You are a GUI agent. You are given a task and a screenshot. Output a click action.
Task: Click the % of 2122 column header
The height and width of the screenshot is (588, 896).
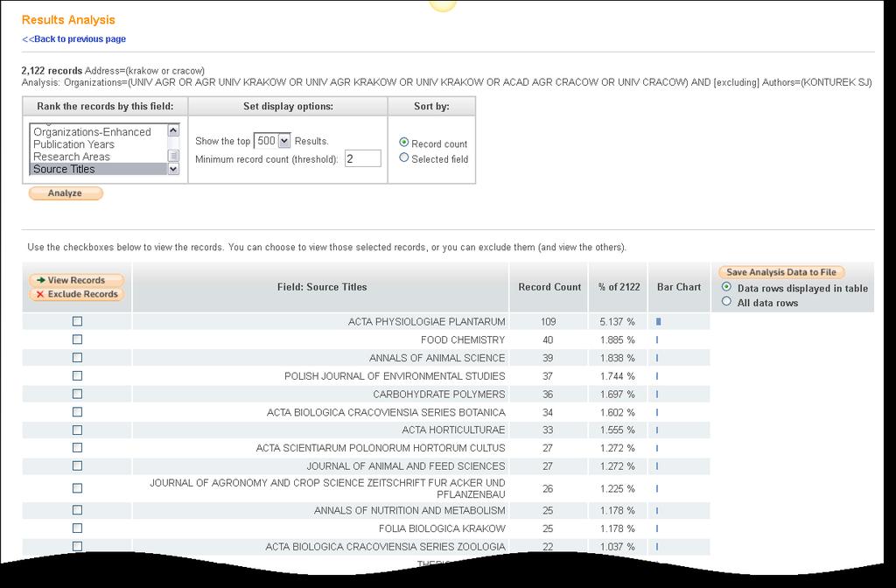click(619, 287)
